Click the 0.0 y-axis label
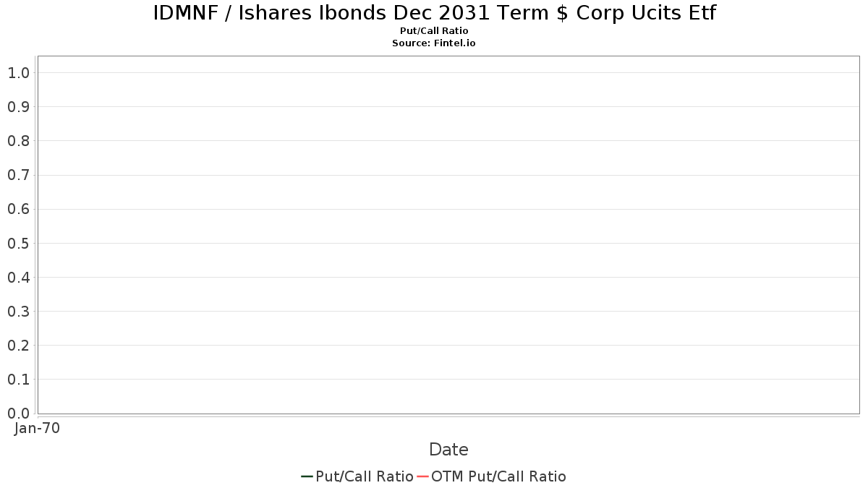 18,414
